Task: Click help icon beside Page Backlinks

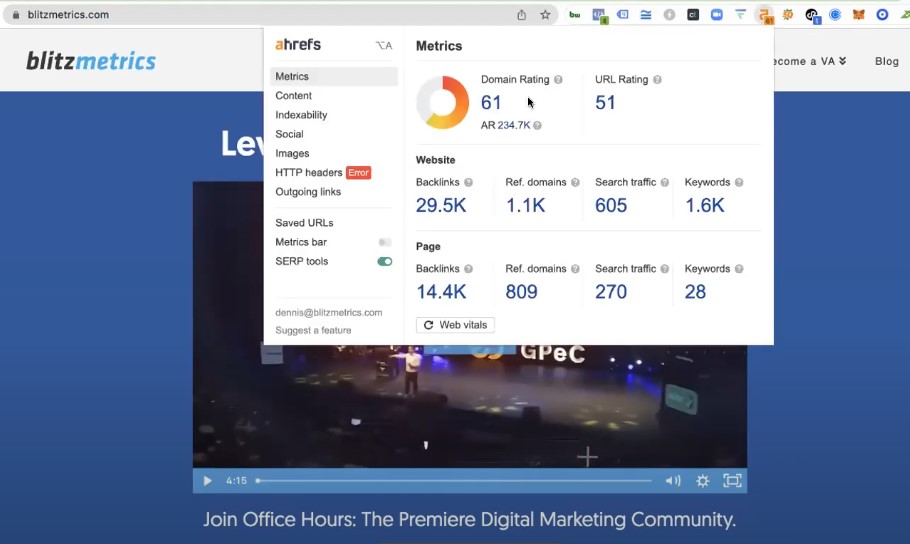Action: [468, 269]
